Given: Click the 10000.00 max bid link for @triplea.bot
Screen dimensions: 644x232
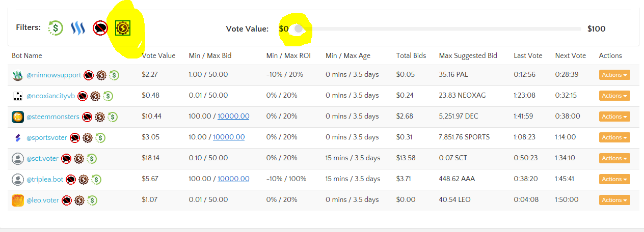Looking at the screenshot, I should 233,179.
